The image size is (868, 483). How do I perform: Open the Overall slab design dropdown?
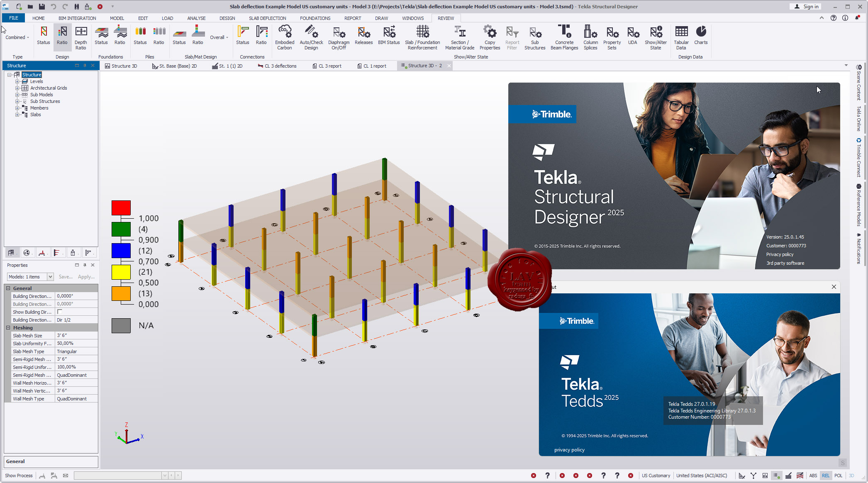pyautogui.click(x=219, y=37)
